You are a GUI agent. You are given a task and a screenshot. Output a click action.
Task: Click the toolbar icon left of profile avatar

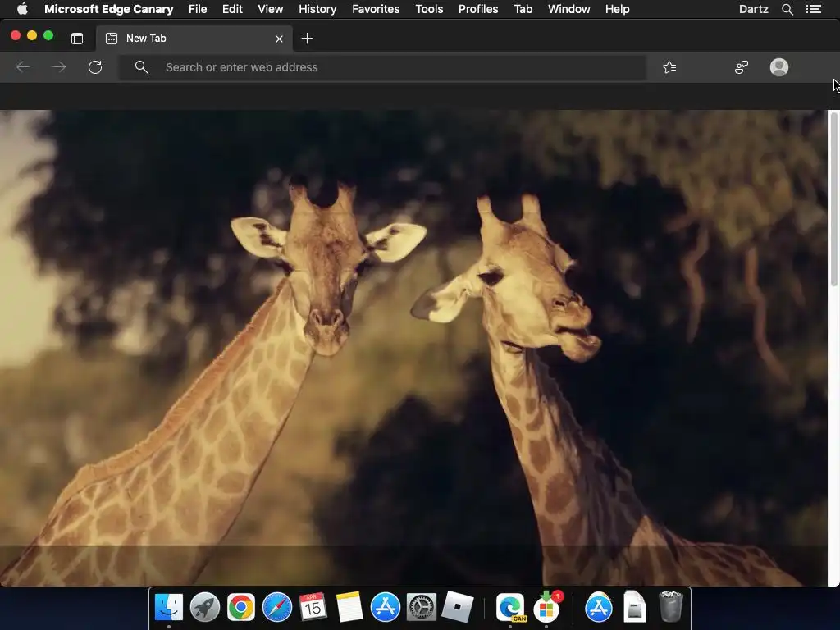click(742, 67)
